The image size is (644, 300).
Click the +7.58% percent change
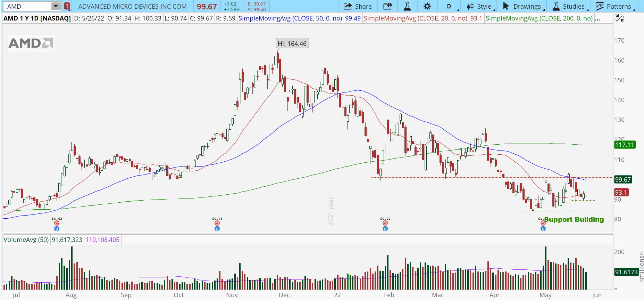(x=232, y=9)
